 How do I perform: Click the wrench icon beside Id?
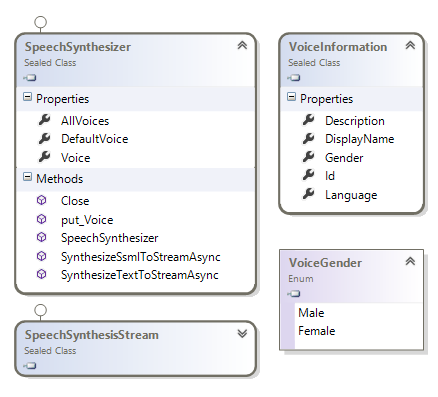tap(308, 175)
